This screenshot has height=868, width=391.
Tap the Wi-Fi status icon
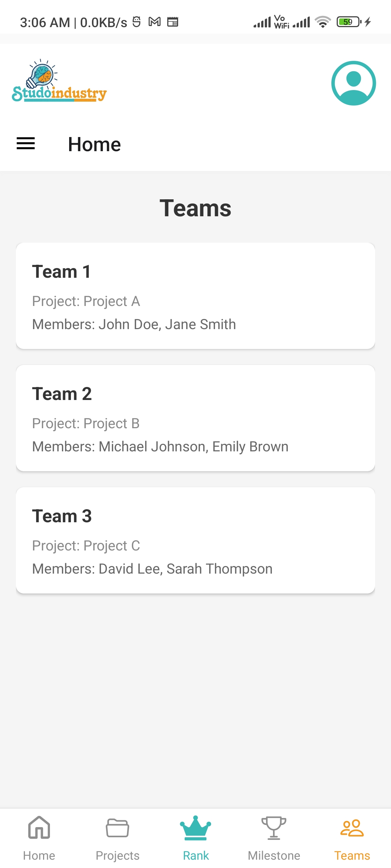323,22
